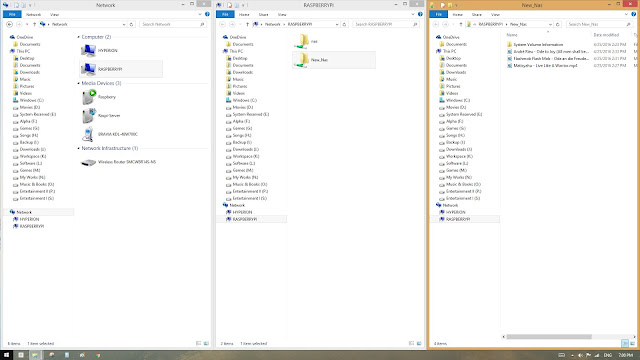Image resolution: width=640 pixels, height=360 pixels.
Task: Open File Explorer from the taskbar
Action: pyautogui.click(x=35, y=355)
